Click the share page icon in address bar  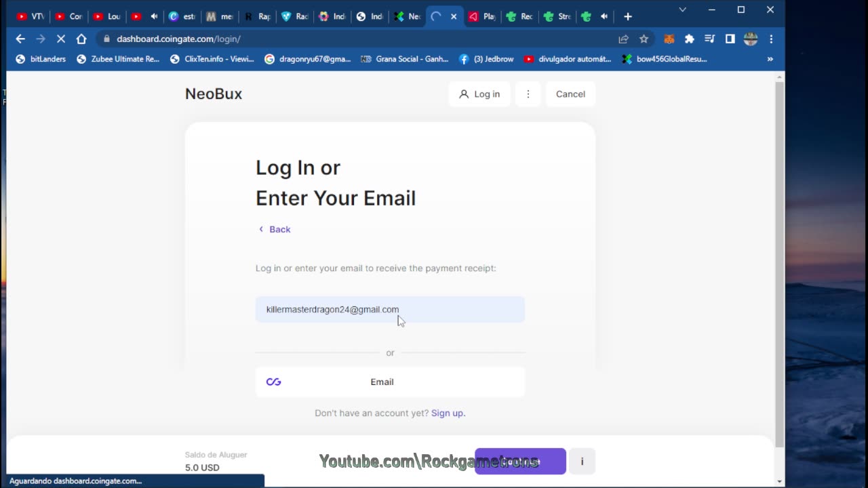(623, 39)
